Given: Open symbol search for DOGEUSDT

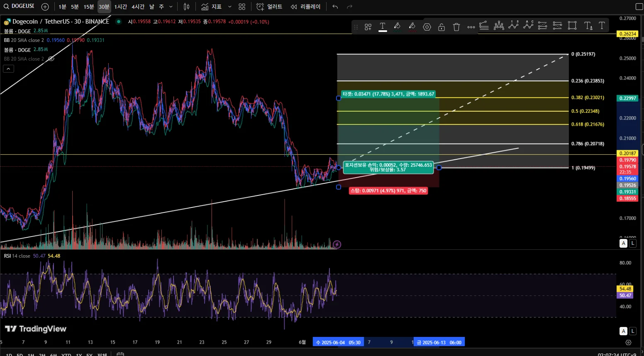Looking at the screenshot, I should tap(19, 6).
